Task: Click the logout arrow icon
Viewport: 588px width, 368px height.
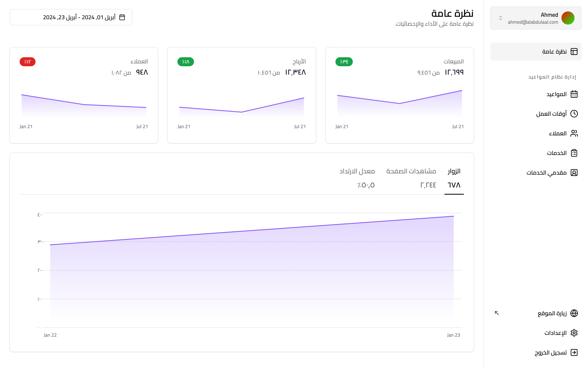Action: pyautogui.click(x=574, y=352)
